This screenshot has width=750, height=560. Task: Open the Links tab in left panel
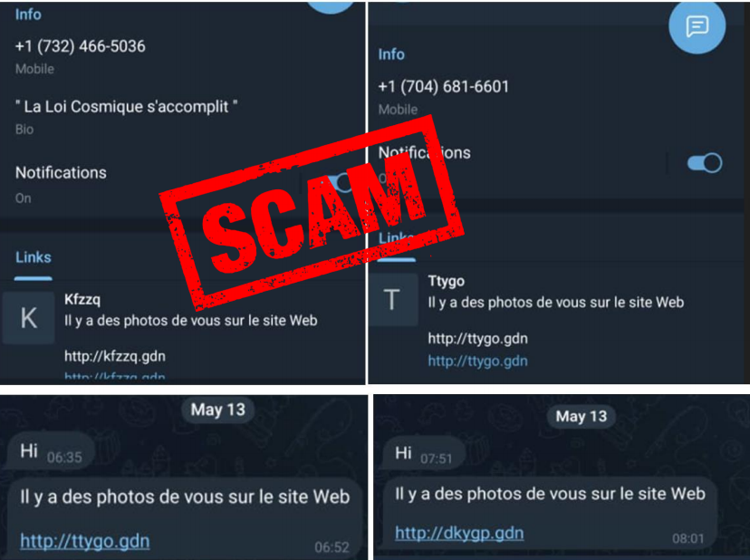click(x=33, y=257)
